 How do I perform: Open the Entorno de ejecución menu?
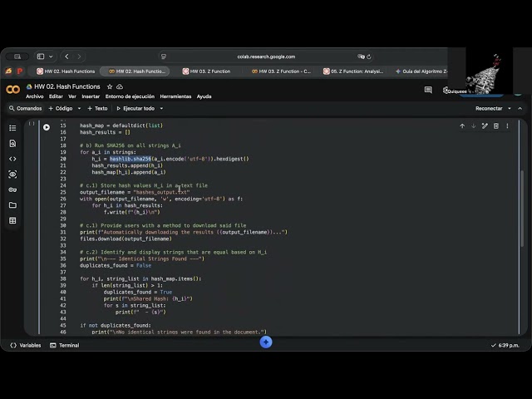[x=130, y=96]
